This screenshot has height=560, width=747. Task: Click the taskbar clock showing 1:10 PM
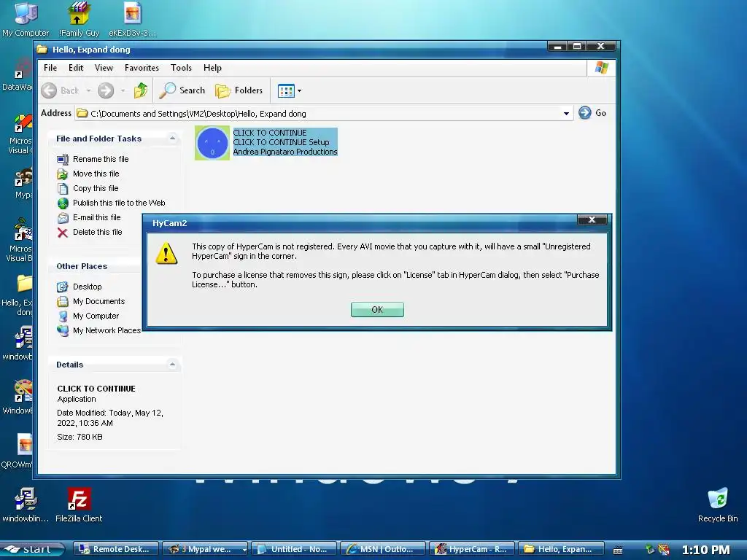click(x=706, y=550)
